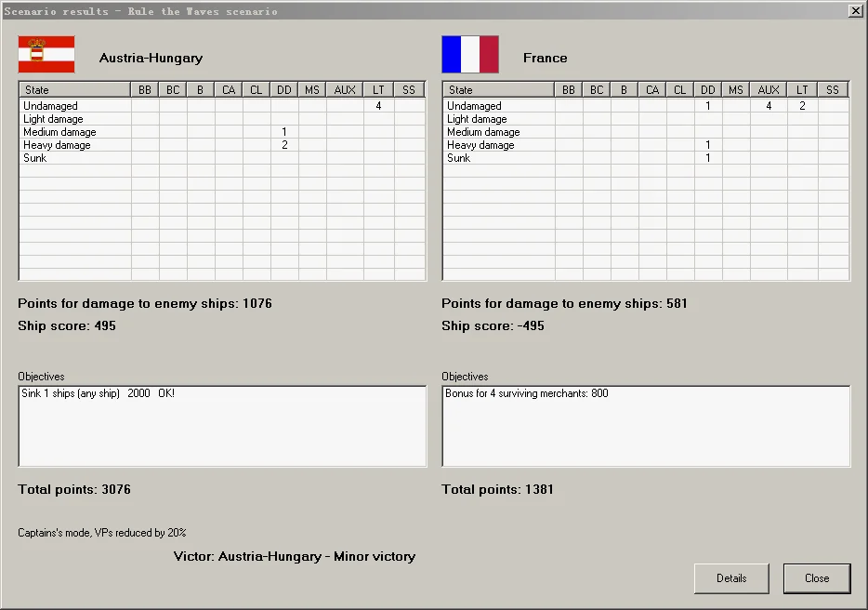
Task: Select France CA column header
Action: click(652, 90)
